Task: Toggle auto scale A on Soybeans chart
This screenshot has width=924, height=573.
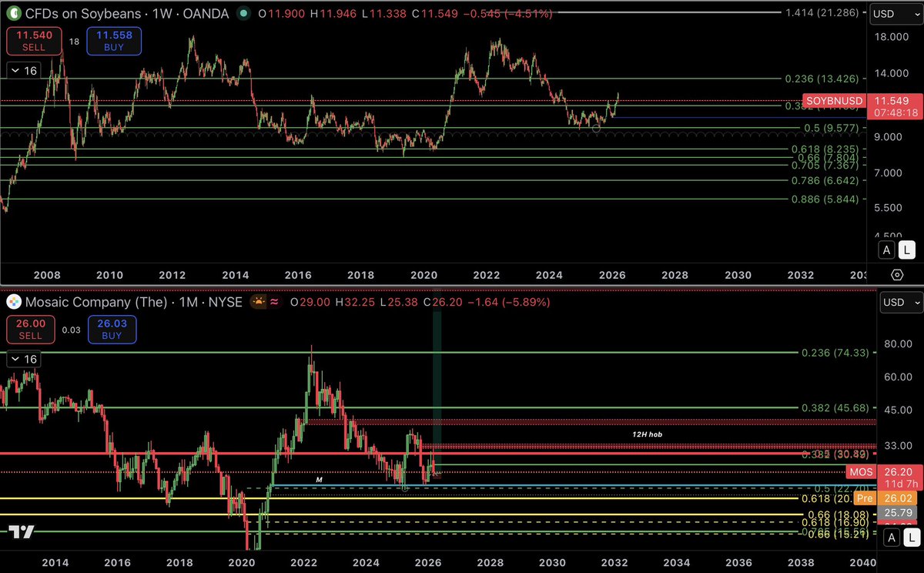Action: [886, 250]
